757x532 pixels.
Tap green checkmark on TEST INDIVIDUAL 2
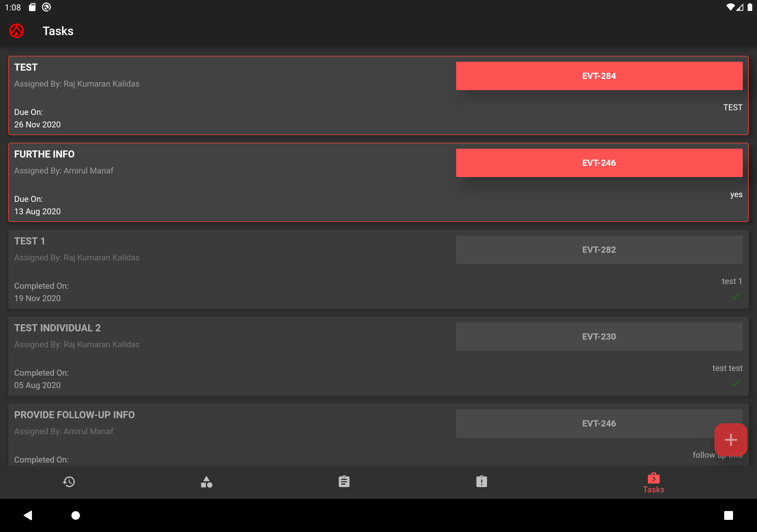[x=736, y=383]
